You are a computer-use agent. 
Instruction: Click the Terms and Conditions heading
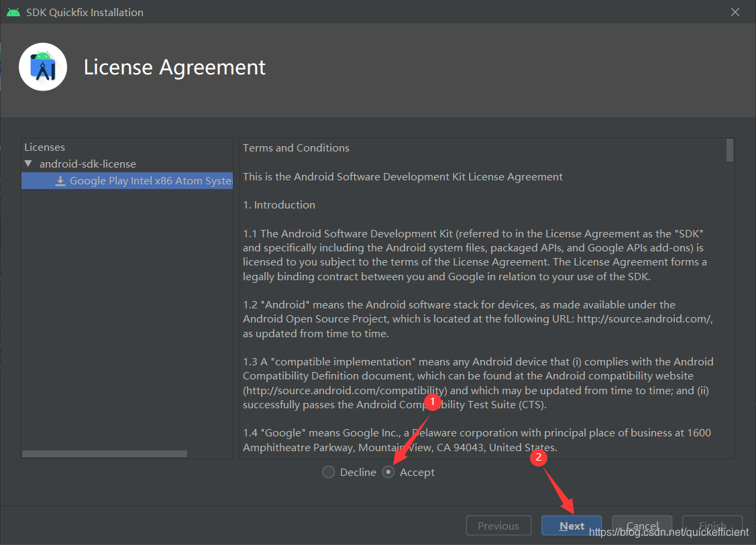296,148
